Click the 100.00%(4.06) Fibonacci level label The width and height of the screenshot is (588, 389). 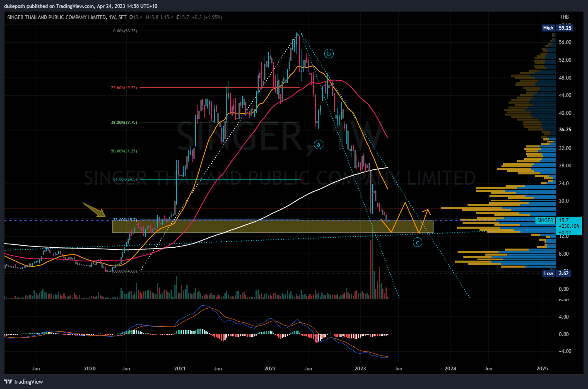click(124, 271)
